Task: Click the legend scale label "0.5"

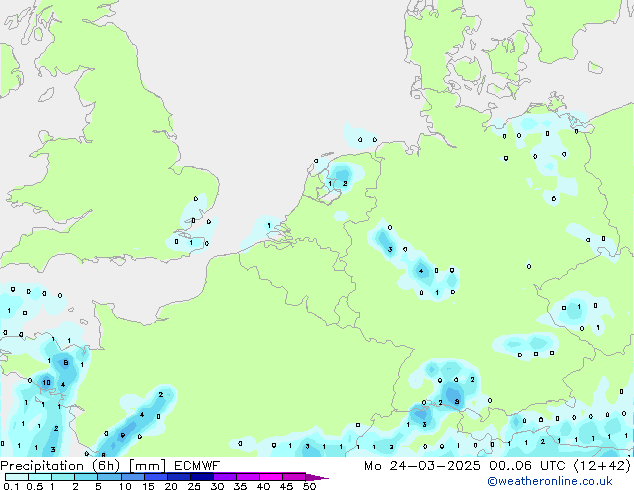Action: point(35,486)
